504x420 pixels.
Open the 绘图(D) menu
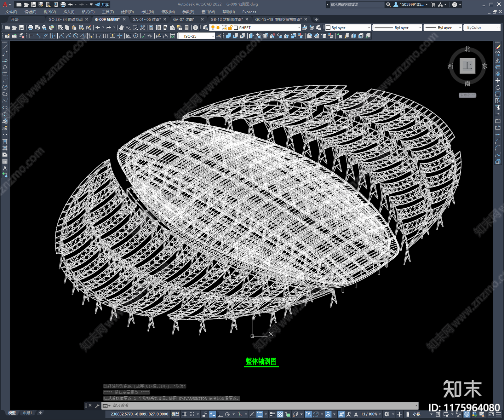[x=127, y=12]
